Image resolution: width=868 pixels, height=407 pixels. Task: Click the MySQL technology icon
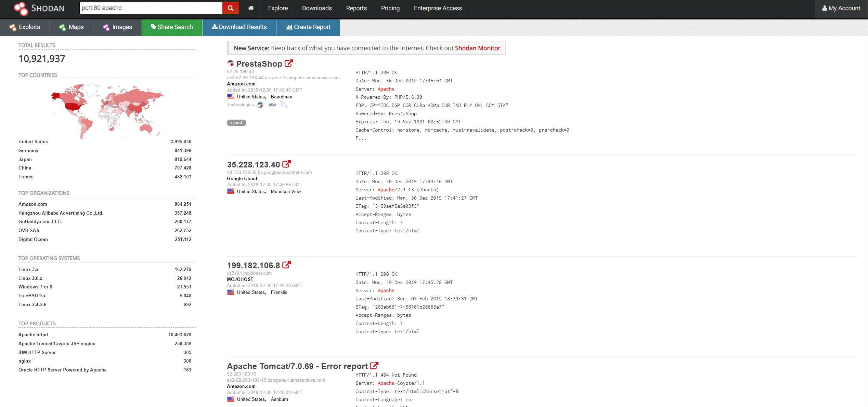[x=284, y=105]
